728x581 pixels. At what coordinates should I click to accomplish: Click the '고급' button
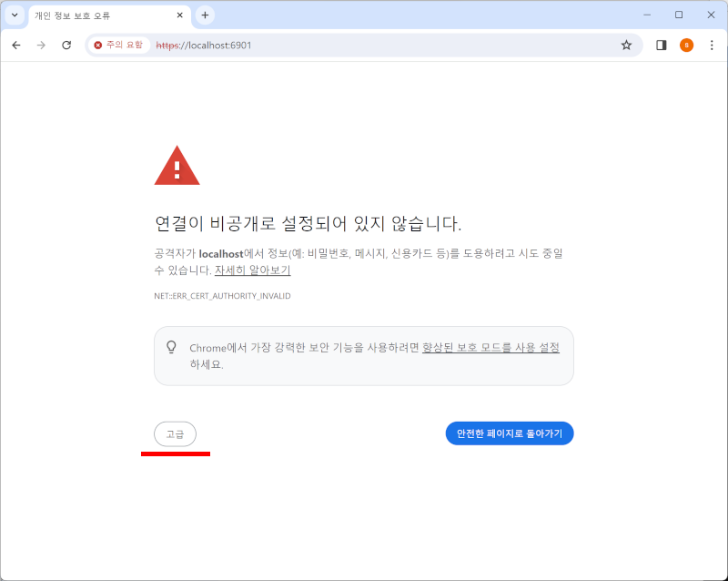175,433
